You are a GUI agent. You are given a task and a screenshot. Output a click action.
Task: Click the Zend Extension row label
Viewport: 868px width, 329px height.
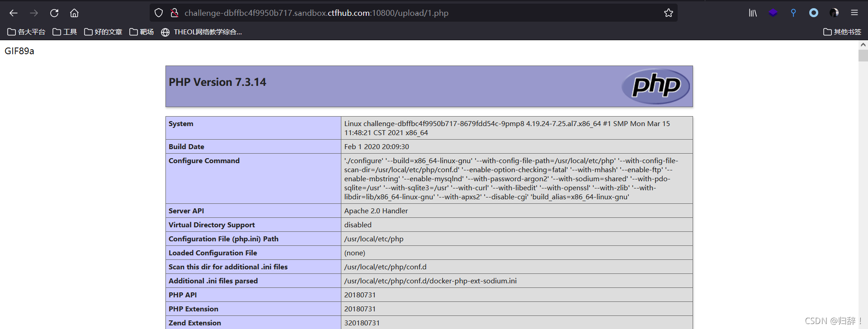click(195, 323)
